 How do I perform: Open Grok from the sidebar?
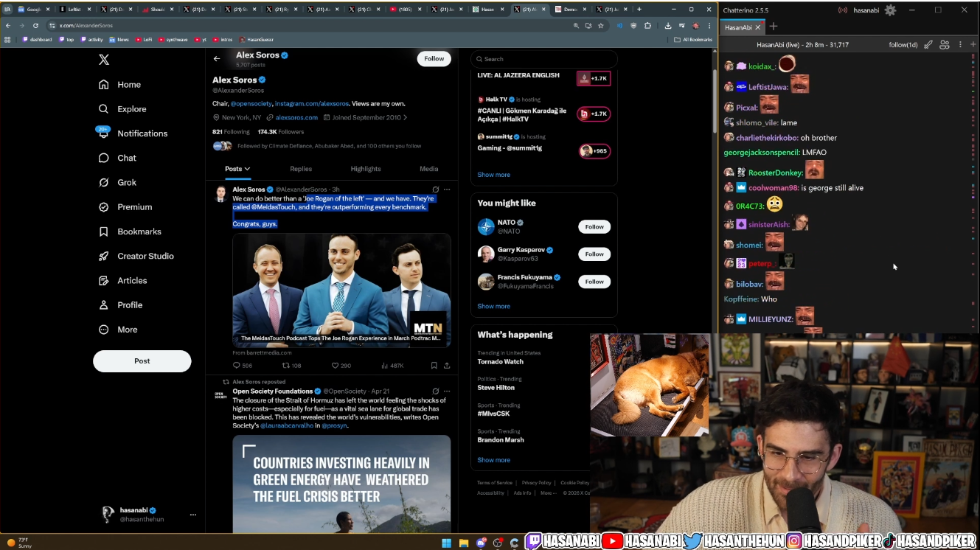pos(117,182)
